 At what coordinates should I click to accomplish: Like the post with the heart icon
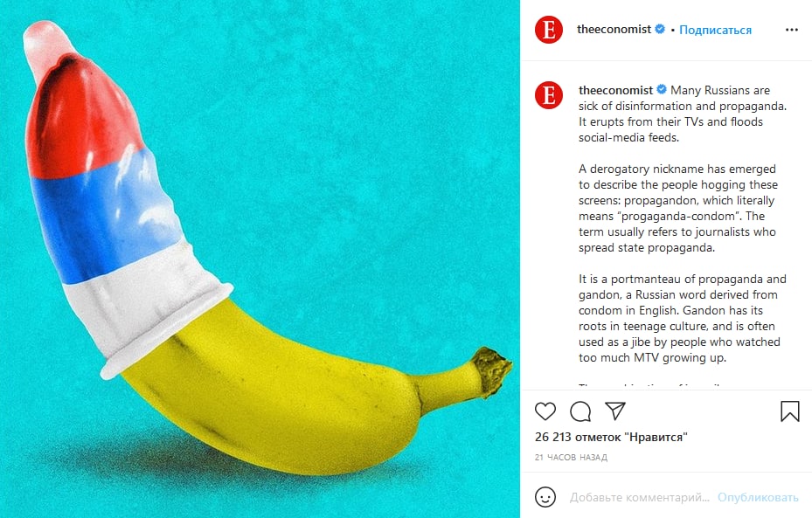(x=545, y=411)
